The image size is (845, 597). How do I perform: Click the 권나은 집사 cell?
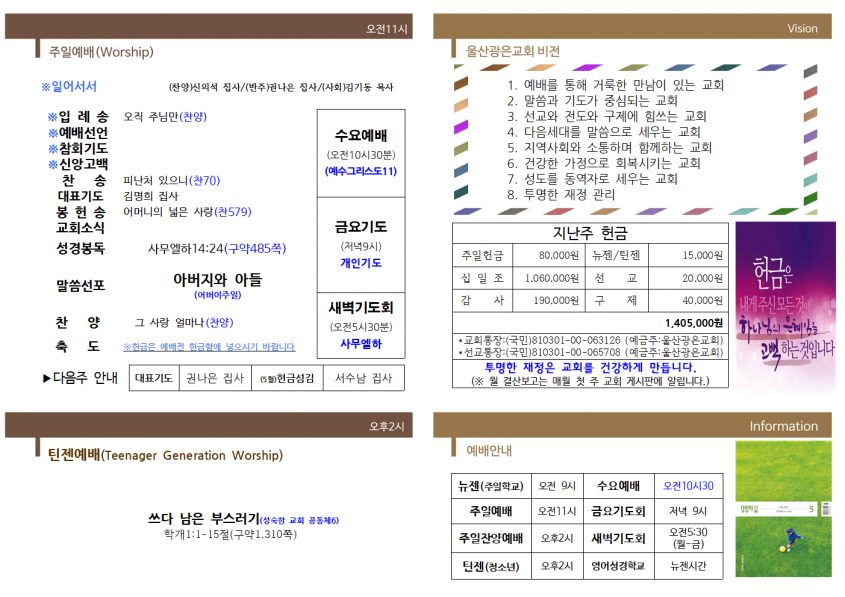[x=215, y=378]
